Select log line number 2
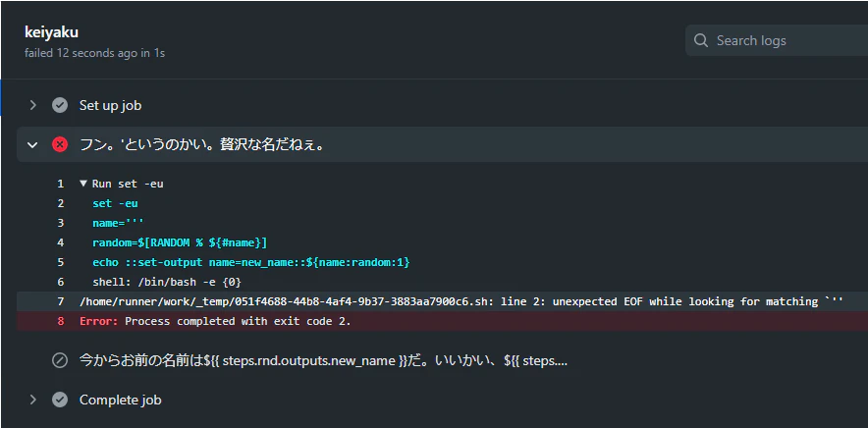Screen dimensions: 868x428 click(60, 203)
